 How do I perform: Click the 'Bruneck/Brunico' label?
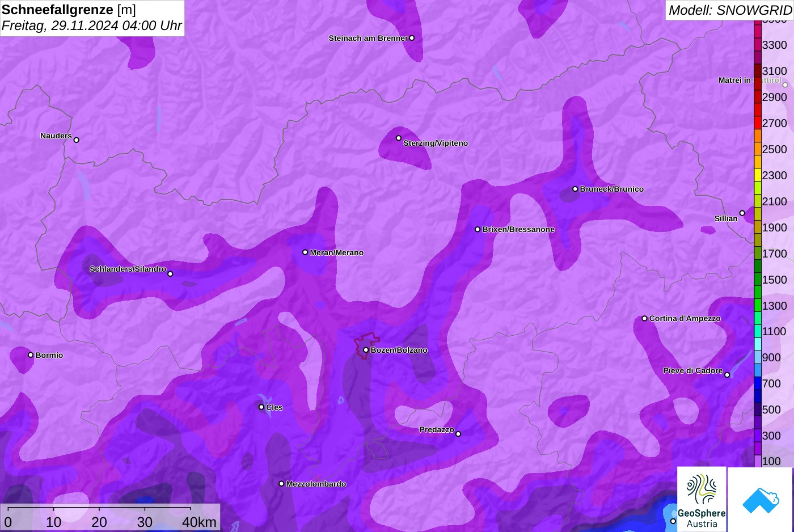[x=612, y=189]
